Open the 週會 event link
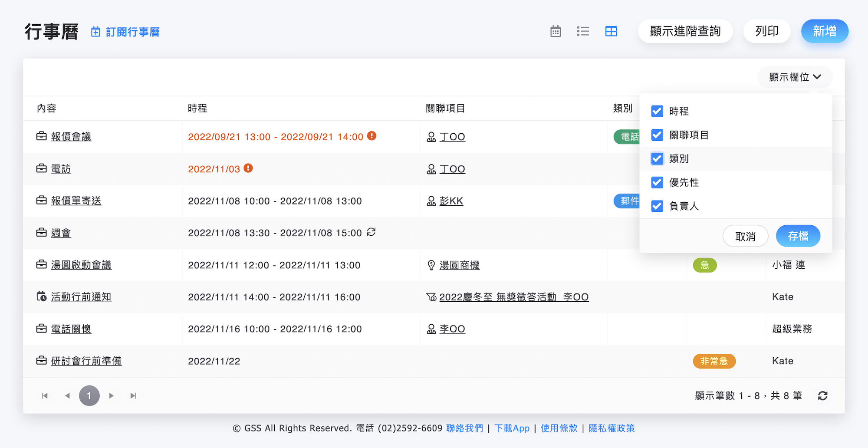Screen dimensions: 868x448 click(61, 233)
